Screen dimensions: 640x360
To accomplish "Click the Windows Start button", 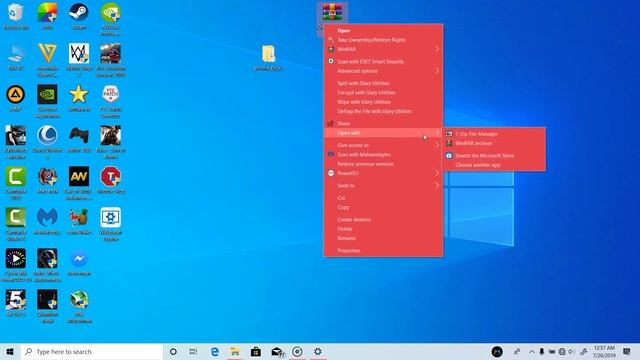I will 10,351.
